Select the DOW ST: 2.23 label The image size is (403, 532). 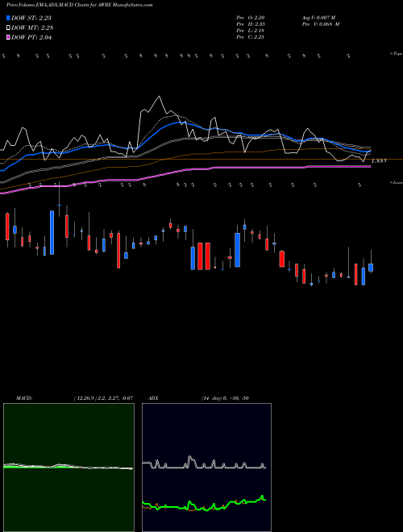click(31, 18)
